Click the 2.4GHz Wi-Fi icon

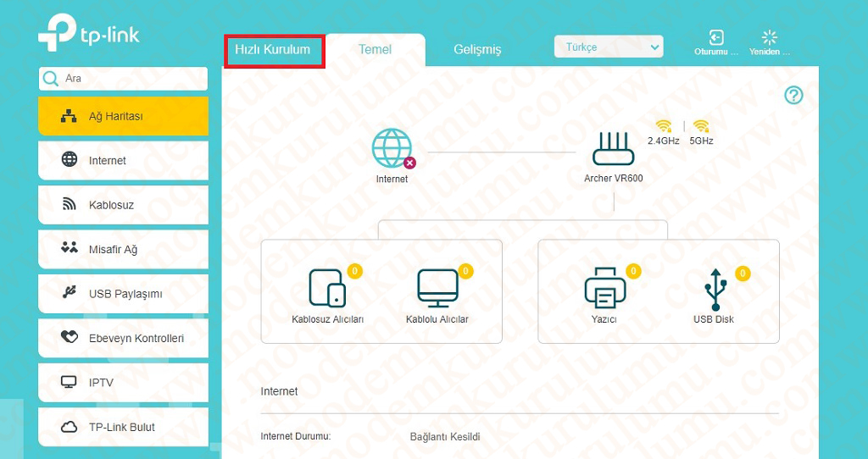click(663, 126)
